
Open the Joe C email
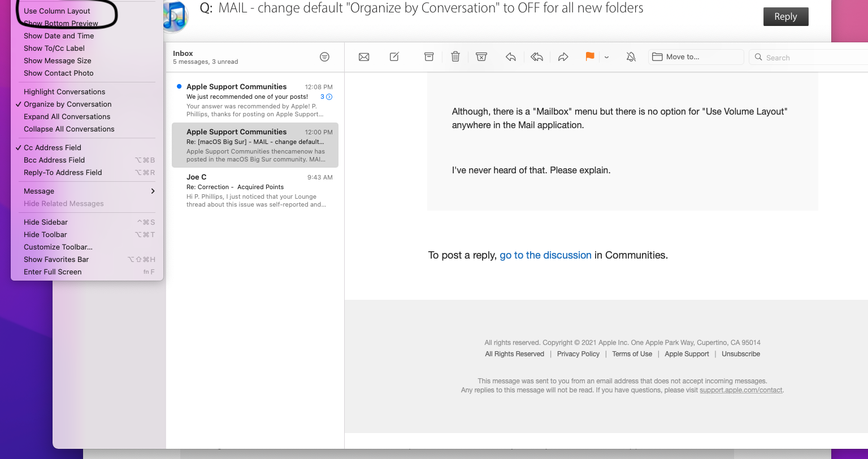tap(255, 190)
